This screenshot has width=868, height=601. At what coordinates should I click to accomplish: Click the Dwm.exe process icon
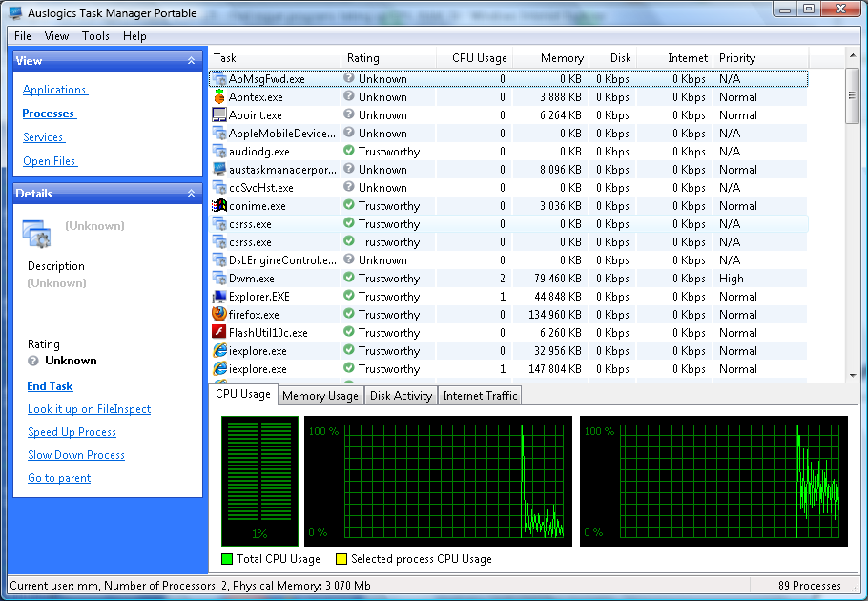point(219,279)
